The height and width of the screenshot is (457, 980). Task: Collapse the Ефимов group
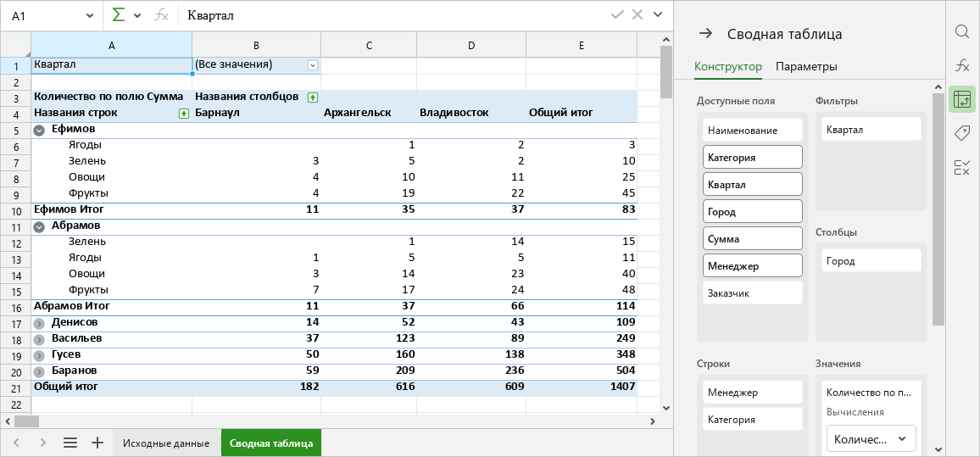[39, 130]
